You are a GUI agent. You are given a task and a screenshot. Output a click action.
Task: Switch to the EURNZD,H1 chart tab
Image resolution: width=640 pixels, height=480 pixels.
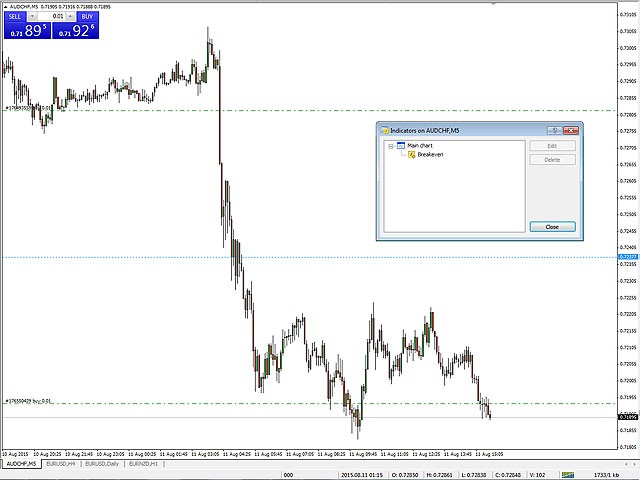point(143,464)
